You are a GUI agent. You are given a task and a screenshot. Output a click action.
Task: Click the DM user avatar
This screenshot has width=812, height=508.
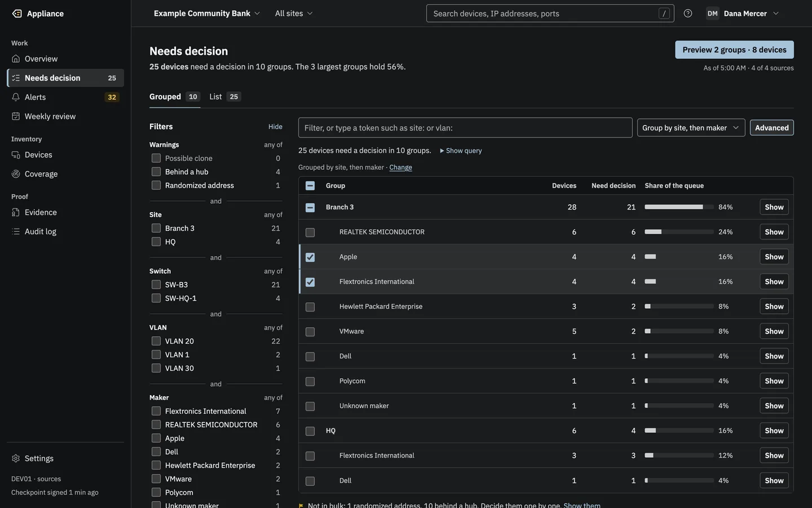click(x=713, y=14)
